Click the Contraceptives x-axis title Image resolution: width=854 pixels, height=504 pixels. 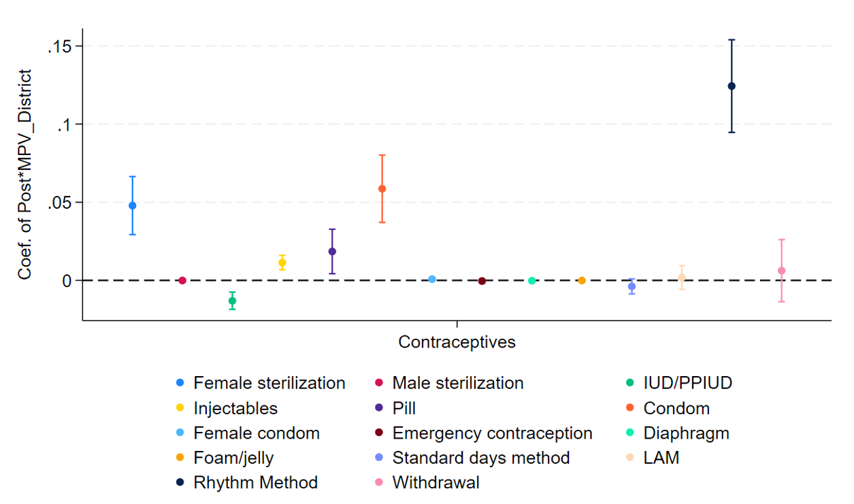coord(457,342)
